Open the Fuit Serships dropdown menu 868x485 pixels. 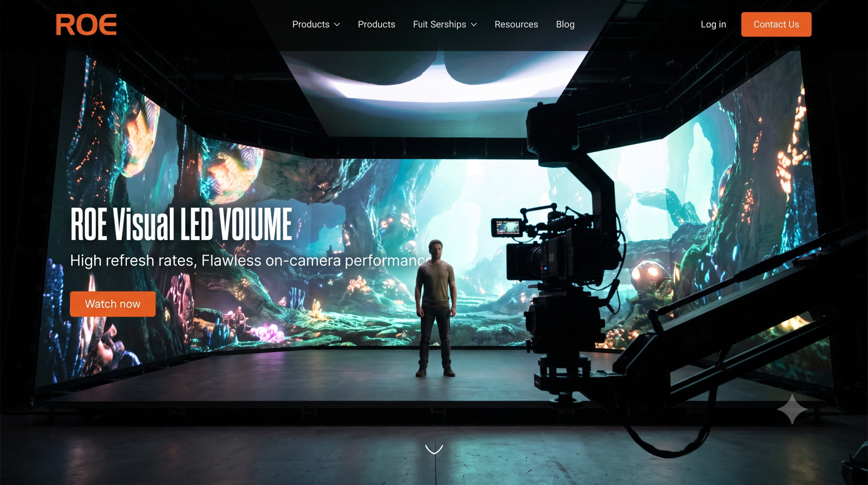click(445, 24)
